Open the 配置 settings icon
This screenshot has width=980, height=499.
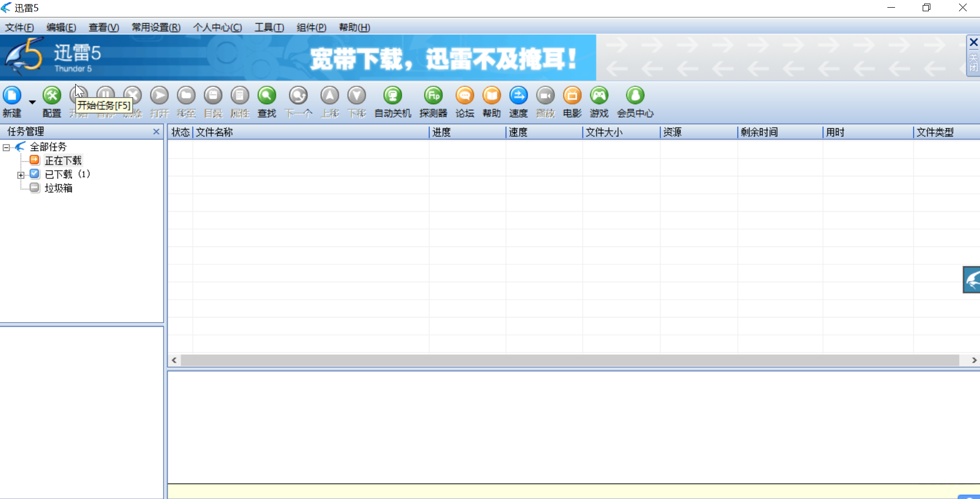coord(52,96)
